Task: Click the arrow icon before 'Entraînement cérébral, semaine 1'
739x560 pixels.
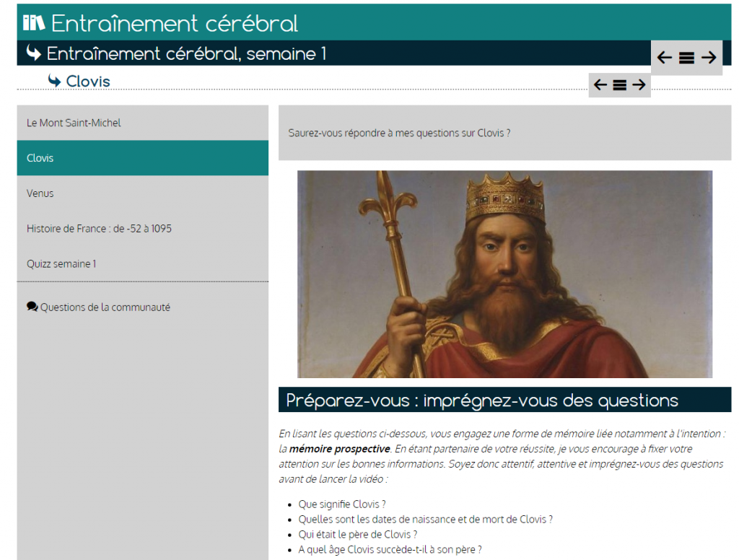Action: click(x=33, y=53)
